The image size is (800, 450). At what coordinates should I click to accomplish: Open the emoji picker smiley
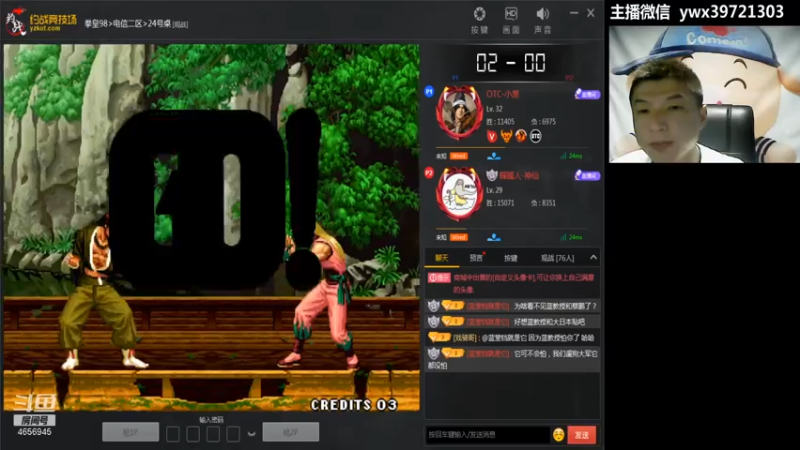coord(559,435)
